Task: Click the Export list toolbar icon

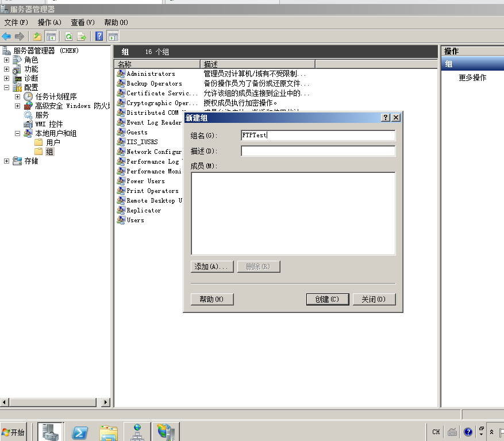Action: pos(82,37)
